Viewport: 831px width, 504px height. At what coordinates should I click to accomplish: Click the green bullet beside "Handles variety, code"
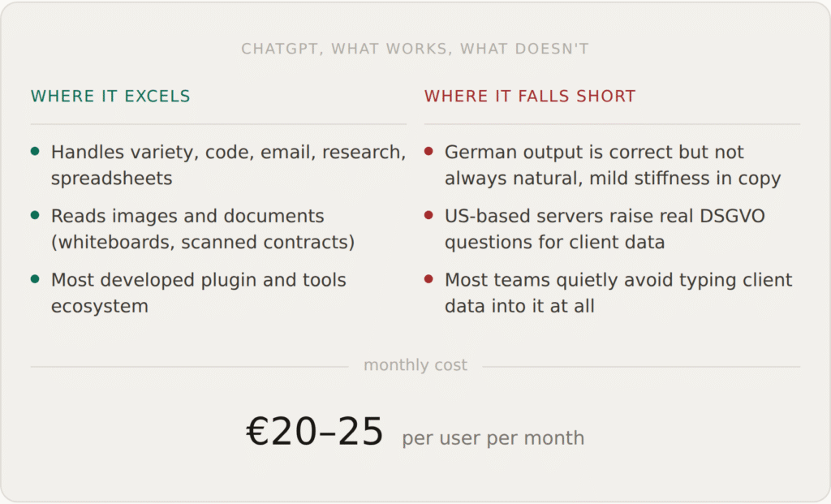(x=35, y=151)
